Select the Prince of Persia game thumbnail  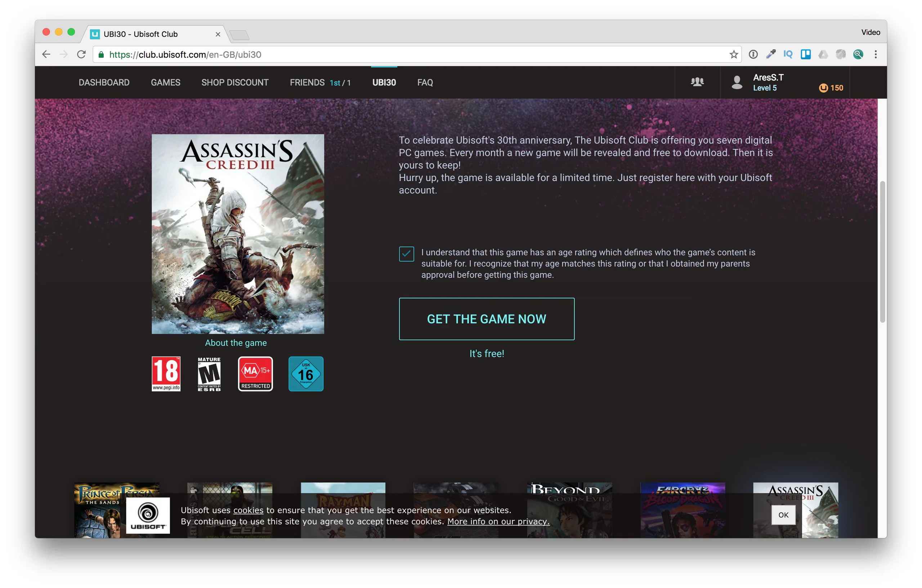click(x=117, y=510)
